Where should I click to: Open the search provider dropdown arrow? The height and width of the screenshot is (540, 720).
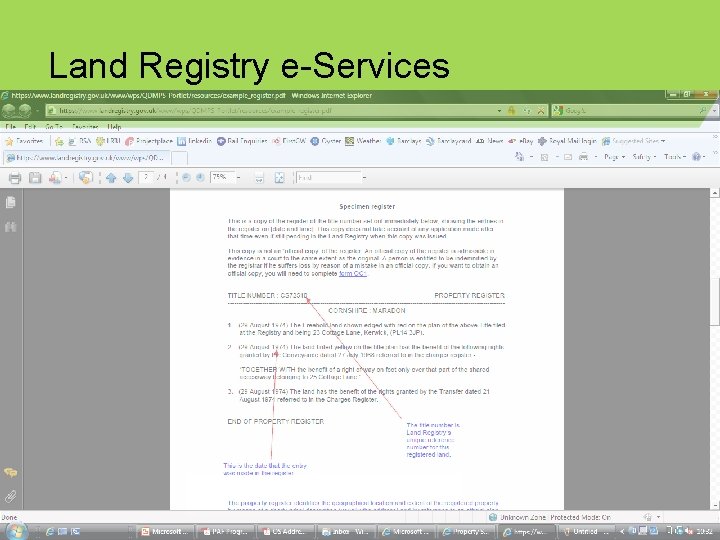[x=714, y=110]
